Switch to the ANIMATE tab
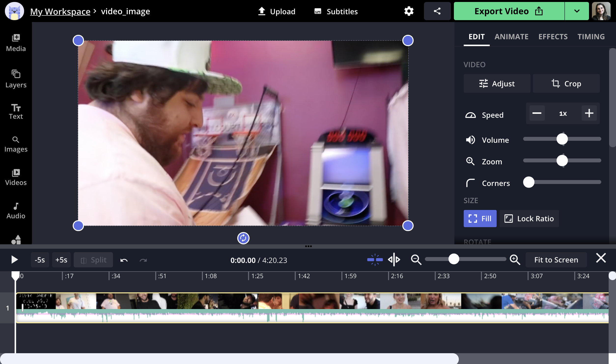 click(x=511, y=36)
